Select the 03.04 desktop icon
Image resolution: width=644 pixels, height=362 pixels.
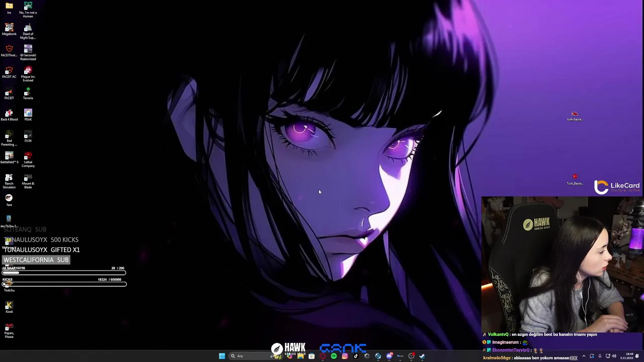pyautogui.click(x=28, y=136)
